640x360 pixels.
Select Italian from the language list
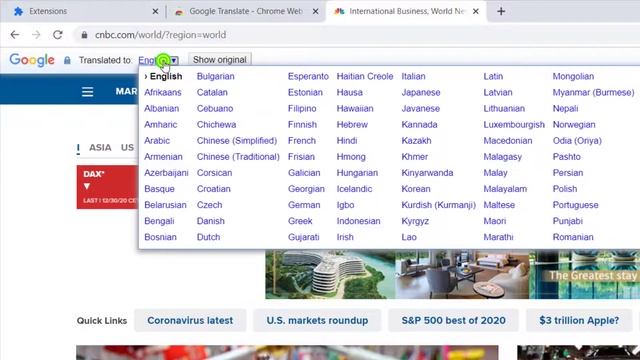pyautogui.click(x=413, y=76)
